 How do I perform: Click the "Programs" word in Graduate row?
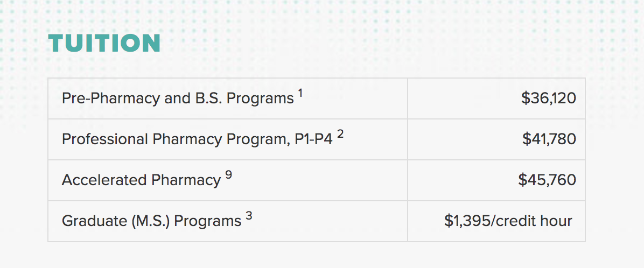click(x=208, y=221)
